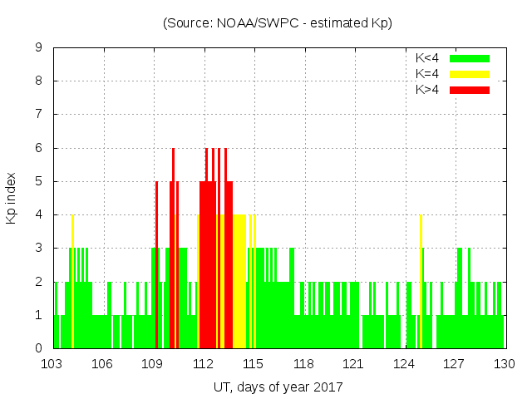Click the y-axis tick label 5
This screenshot has height=399, width=532.
[x=39, y=181]
